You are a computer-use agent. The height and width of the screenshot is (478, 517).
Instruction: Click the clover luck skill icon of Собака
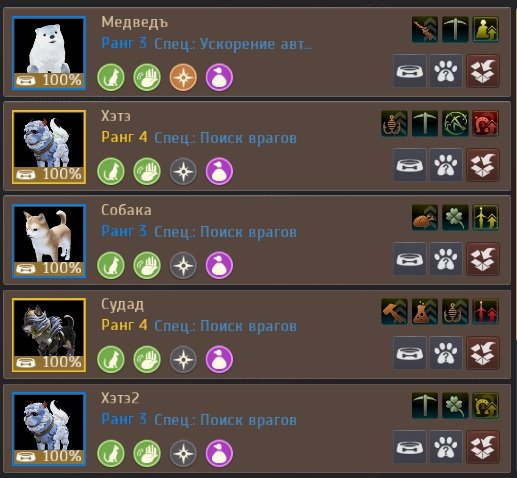(x=455, y=218)
